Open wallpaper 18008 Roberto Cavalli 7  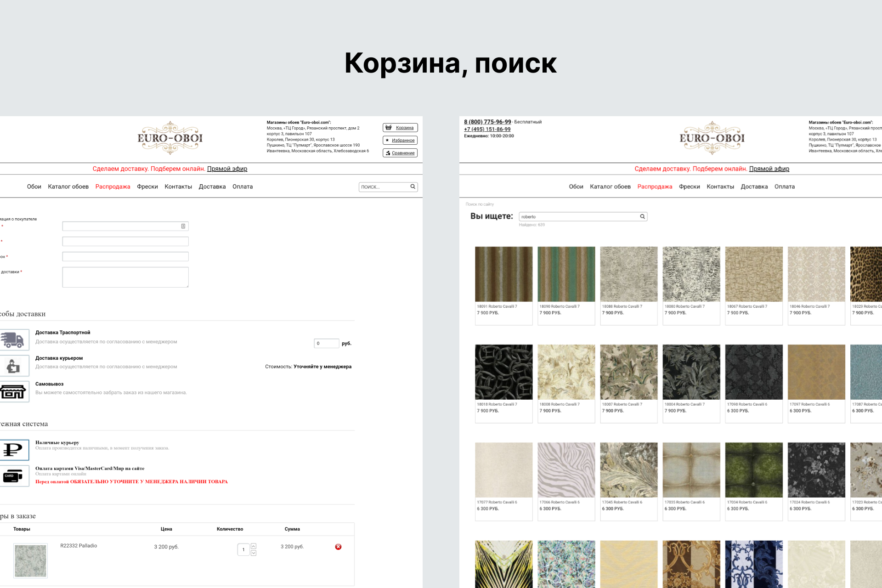(x=566, y=384)
